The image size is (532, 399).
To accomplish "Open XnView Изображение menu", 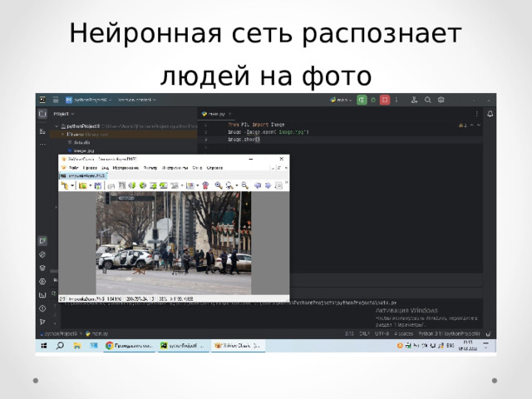I will click(x=126, y=168).
